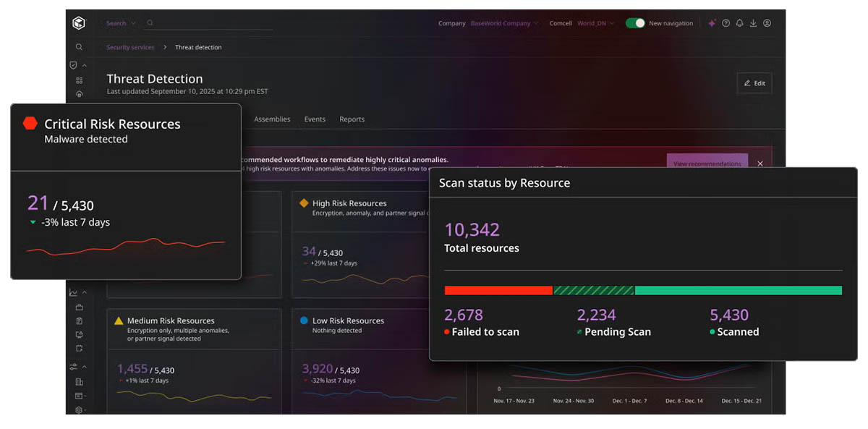Click the AI sparkle icon in header

tap(712, 23)
